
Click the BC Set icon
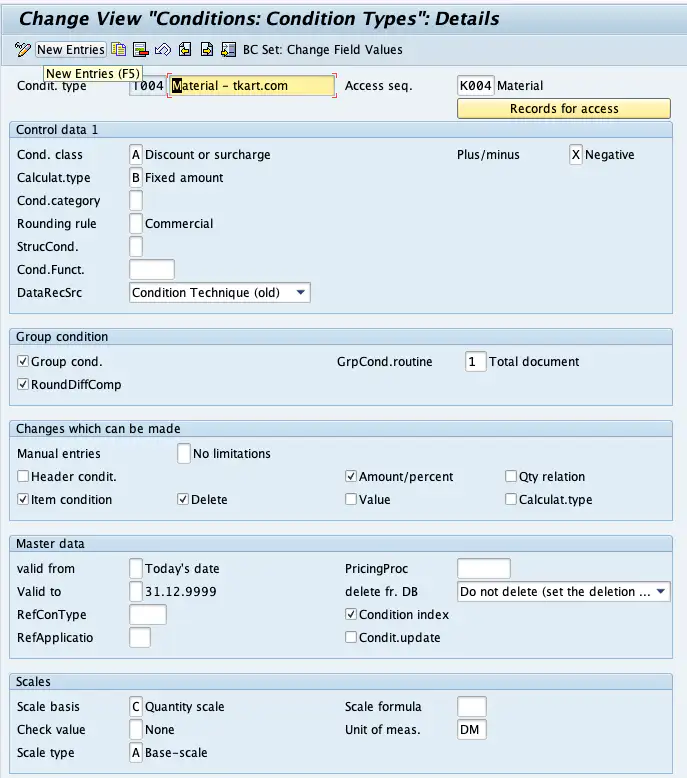tap(229, 49)
